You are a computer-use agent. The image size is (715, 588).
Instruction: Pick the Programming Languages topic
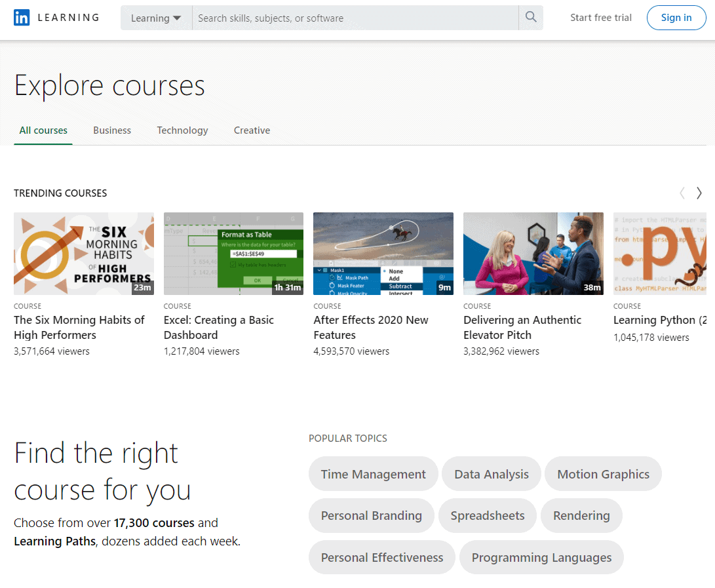pos(541,557)
